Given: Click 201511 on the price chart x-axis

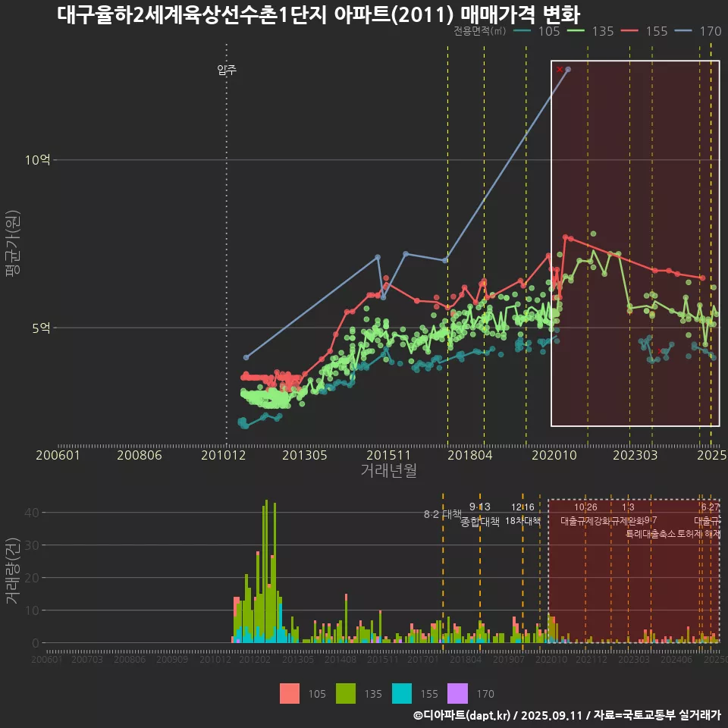Looking at the screenshot, I should pos(388,455).
